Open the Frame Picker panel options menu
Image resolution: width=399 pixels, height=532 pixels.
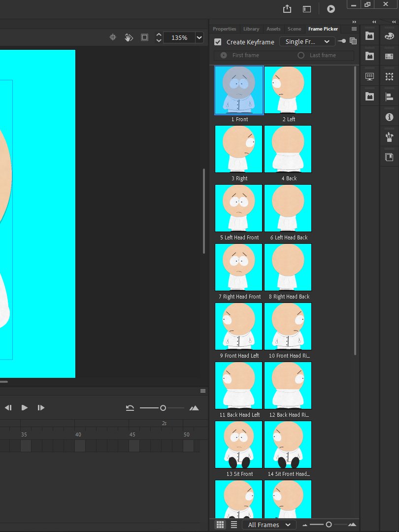(354, 29)
